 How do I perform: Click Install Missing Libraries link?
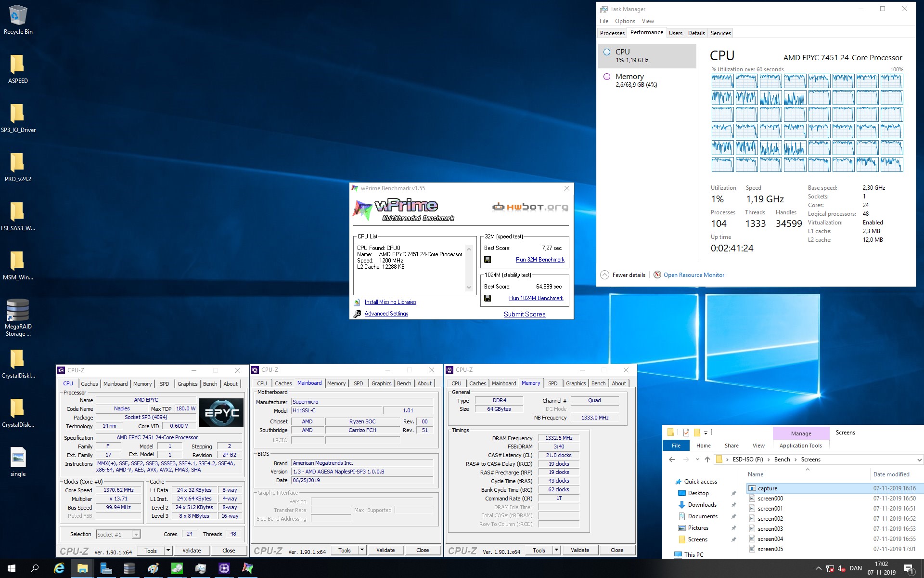[x=390, y=302]
